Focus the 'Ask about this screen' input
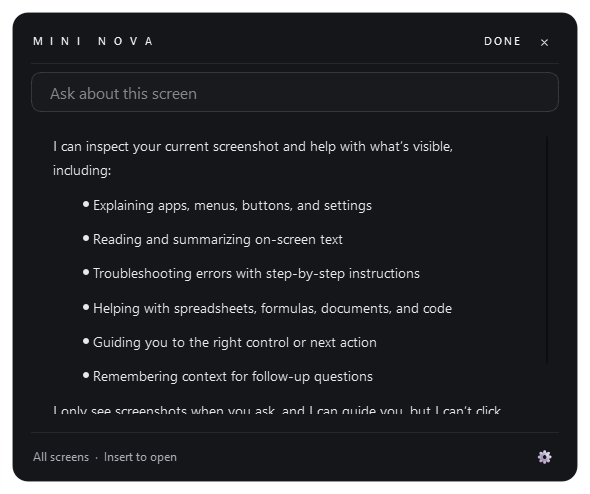The image size is (590, 494). (295, 92)
